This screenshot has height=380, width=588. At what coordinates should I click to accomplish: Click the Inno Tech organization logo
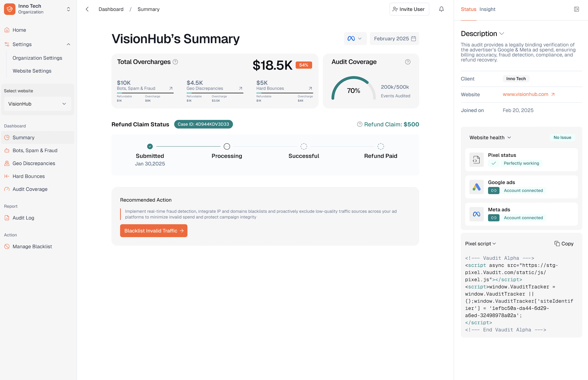click(x=10, y=9)
